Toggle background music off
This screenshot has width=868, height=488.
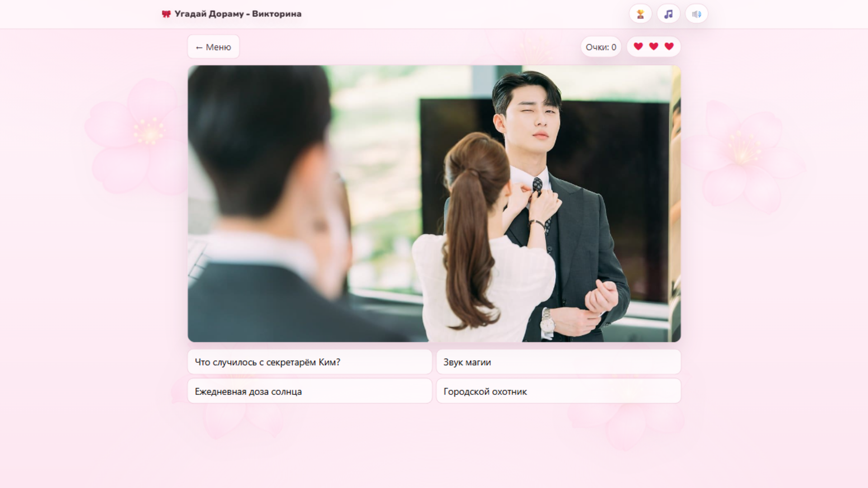coord(668,14)
